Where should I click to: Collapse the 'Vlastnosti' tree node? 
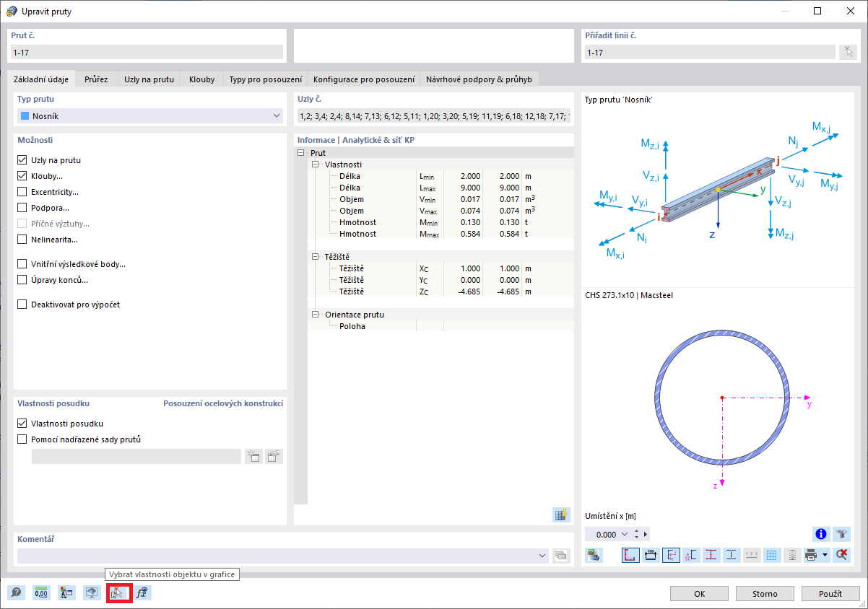[x=315, y=165]
